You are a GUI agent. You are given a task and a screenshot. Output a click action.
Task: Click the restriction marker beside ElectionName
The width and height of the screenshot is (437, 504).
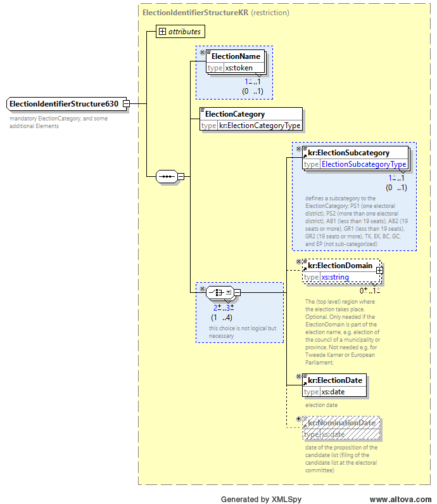click(x=202, y=52)
